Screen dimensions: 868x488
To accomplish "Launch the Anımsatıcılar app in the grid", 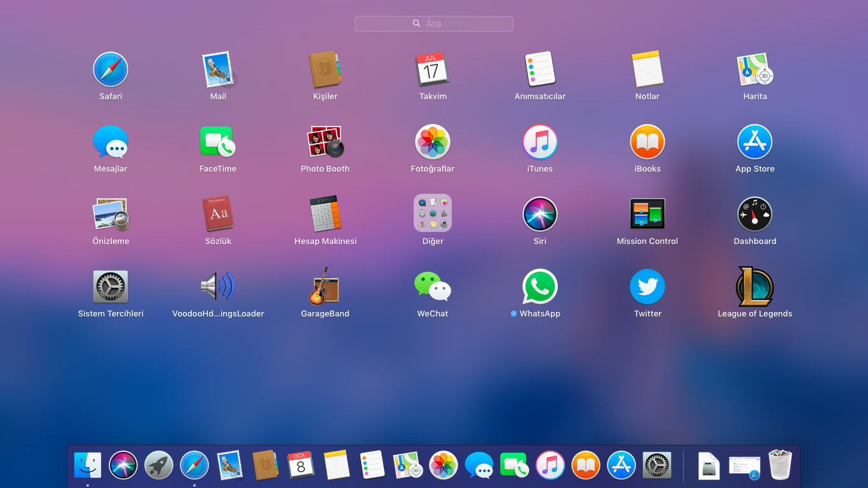I will click(540, 70).
